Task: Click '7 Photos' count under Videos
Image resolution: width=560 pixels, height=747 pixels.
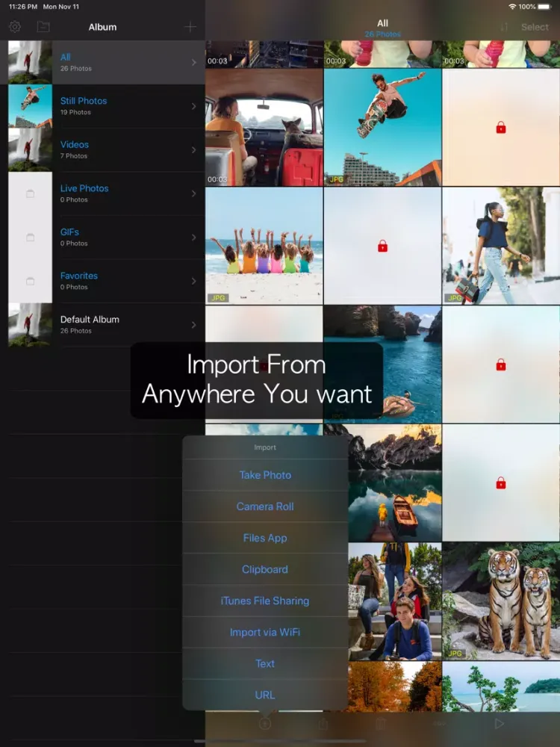Action: click(73, 156)
